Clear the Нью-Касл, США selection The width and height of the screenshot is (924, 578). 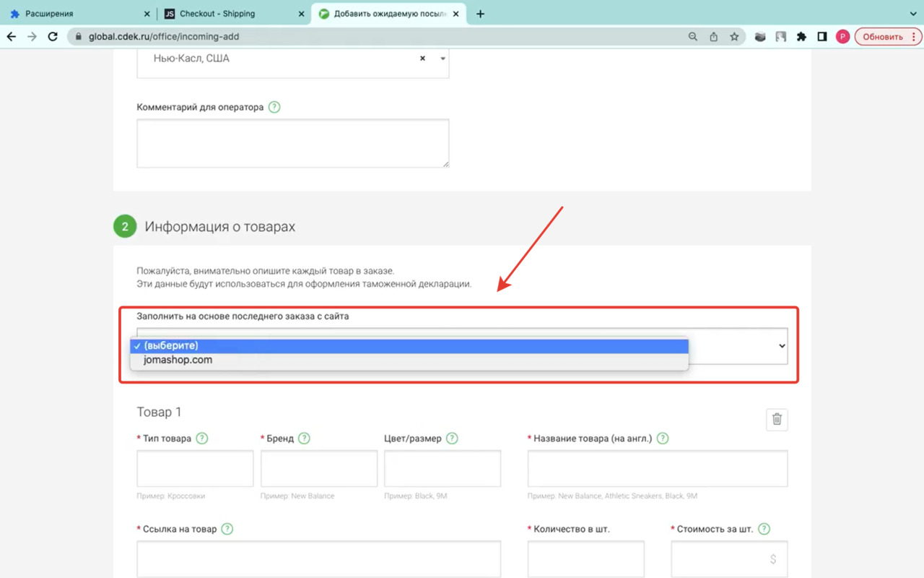point(422,59)
